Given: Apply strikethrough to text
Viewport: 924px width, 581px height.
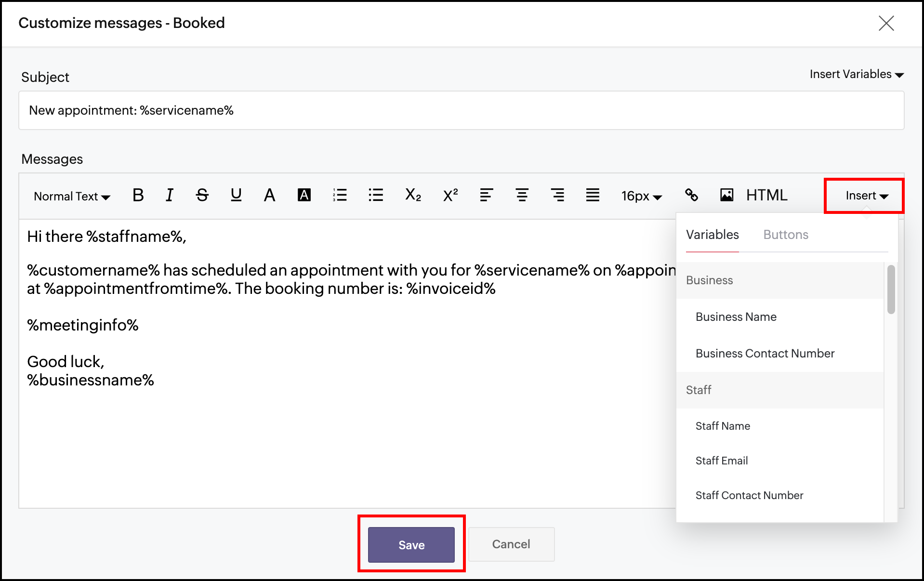Looking at the screenshot, I should [202, 195].
